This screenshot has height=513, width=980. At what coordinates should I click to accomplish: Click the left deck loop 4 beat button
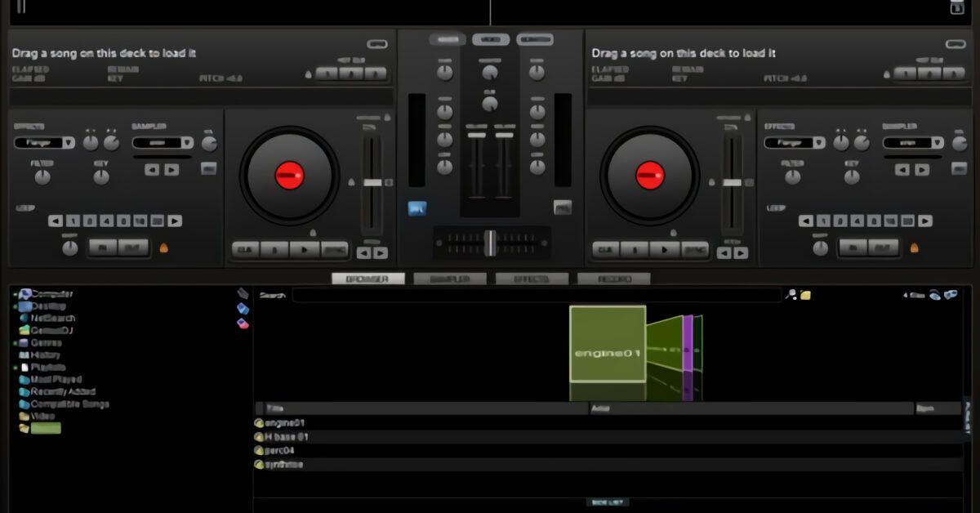106,221
